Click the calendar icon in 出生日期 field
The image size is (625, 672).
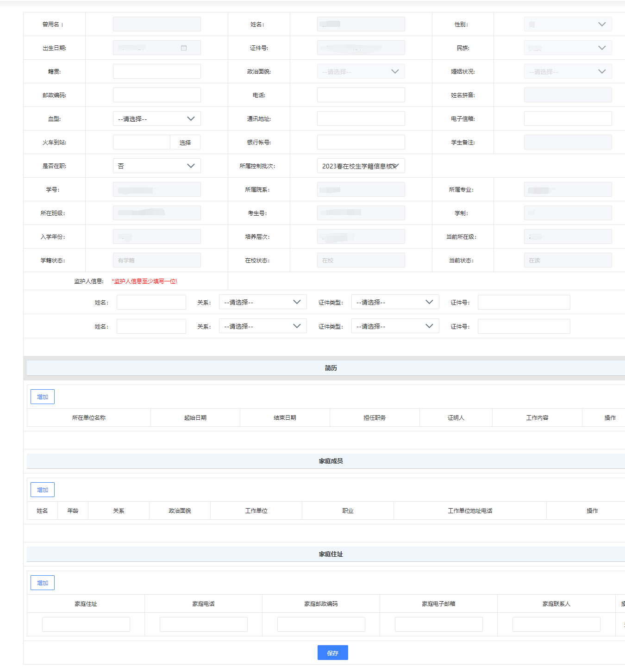click(184, 48)
